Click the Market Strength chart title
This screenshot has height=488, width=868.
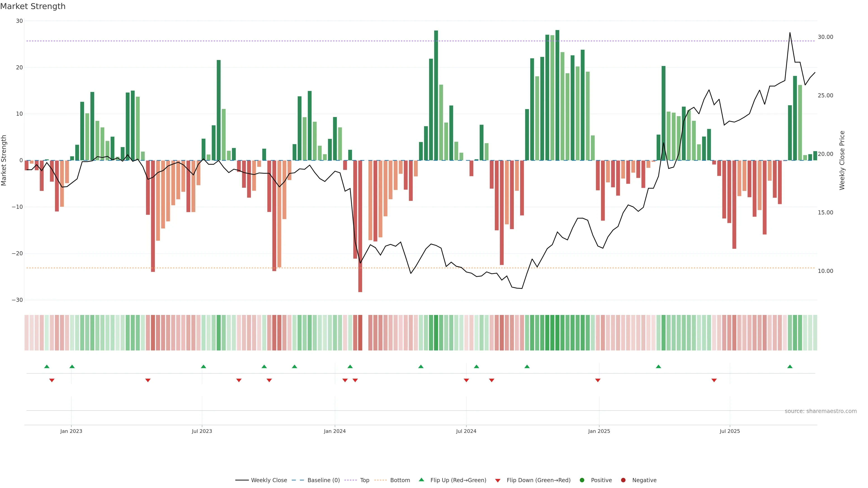(x=33, y=6)
